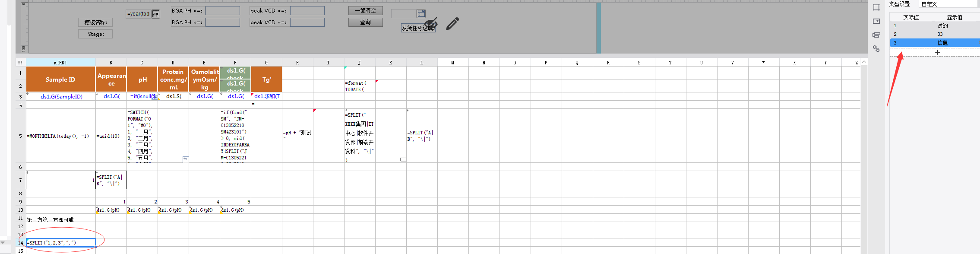Select the ds1.G(SampleID) cell
Screen dimensions: 980x254
[60, 96]
